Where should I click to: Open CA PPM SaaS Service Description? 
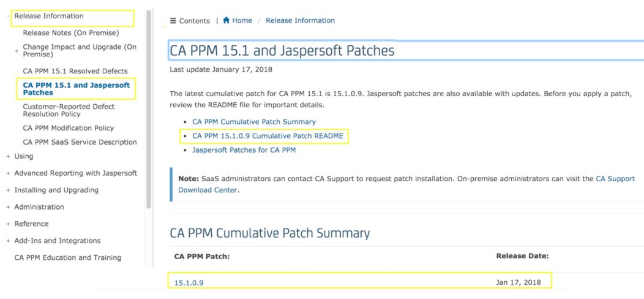[x=80, y=142]
